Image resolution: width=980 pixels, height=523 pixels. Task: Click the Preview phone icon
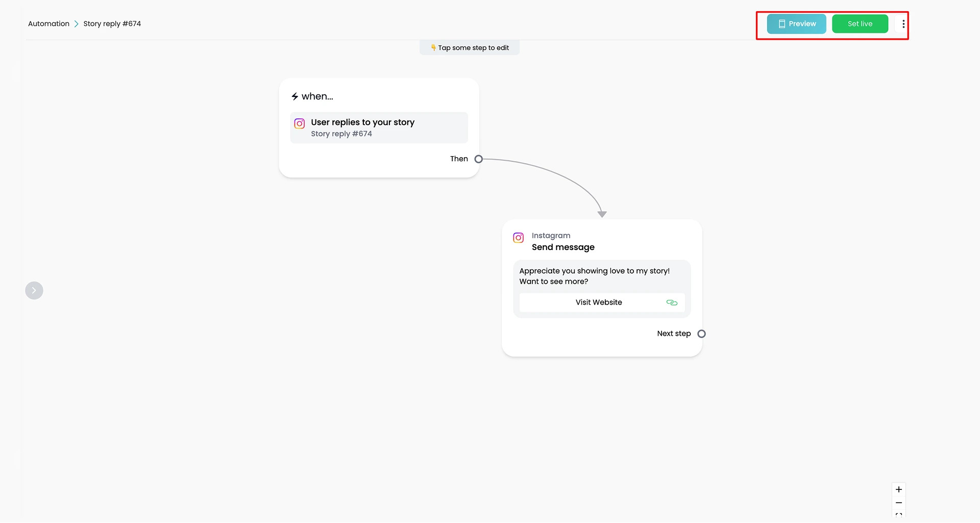pos(781,24)
